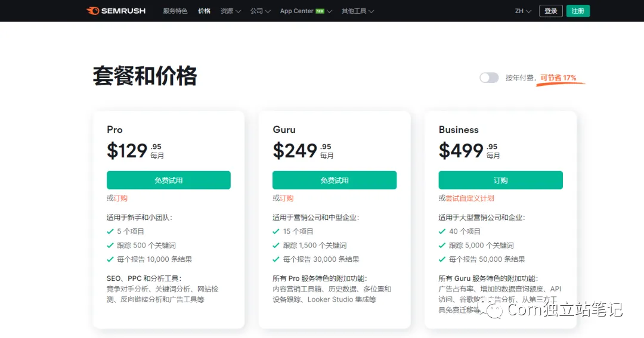
Task: Expand the App Center dropdown menu
Action: tap(305, 11)
